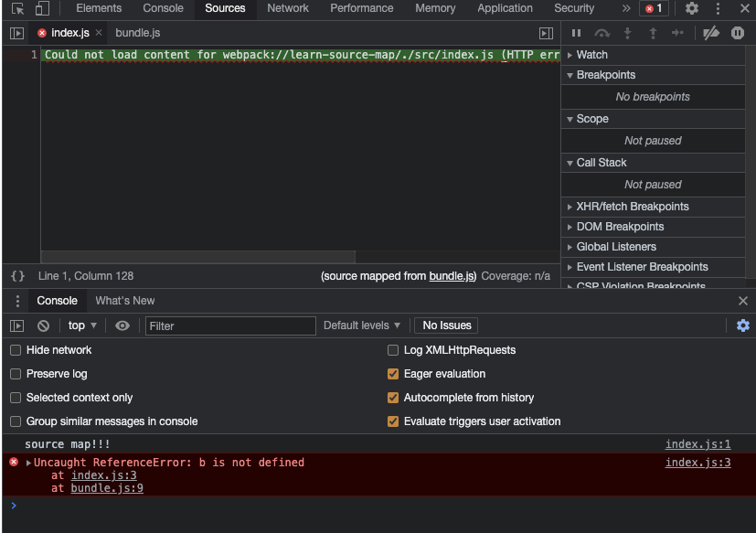Open What's New drawer tab
756x533 pixels.
tap(125, 301)
